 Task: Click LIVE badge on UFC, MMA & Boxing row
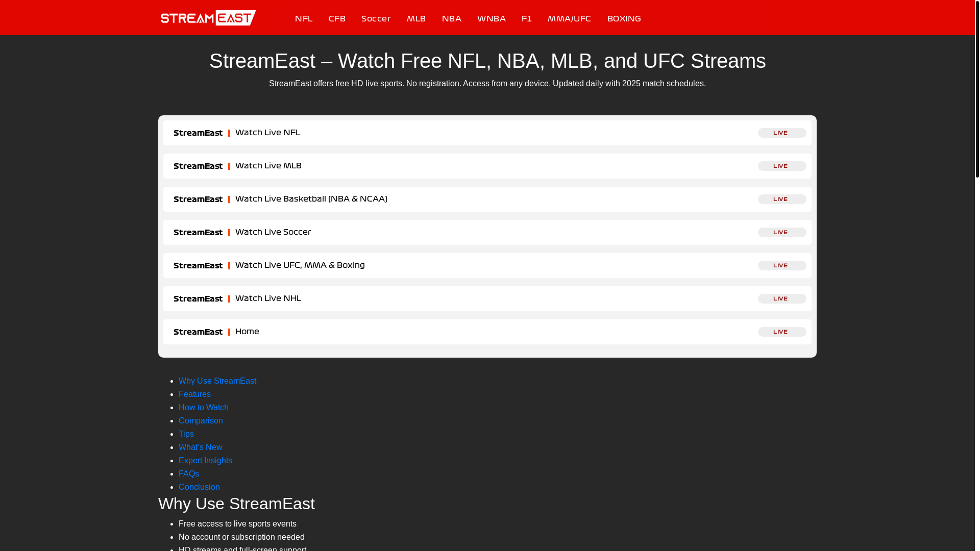(782, 265)
